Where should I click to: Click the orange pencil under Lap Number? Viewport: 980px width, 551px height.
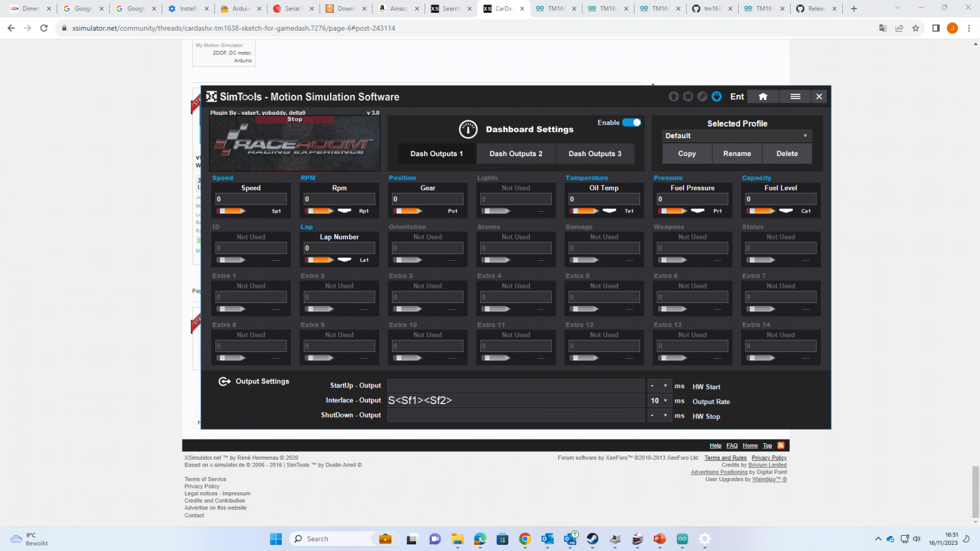[x=320, y=260]
